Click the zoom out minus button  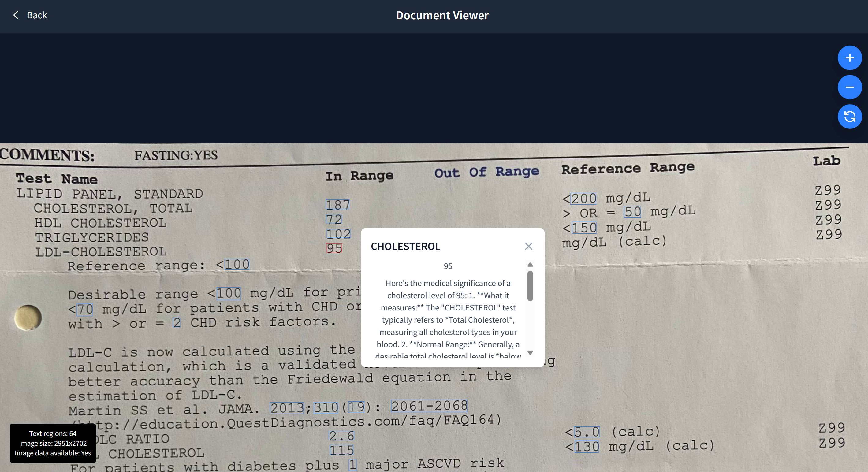[x=849, y=87]
